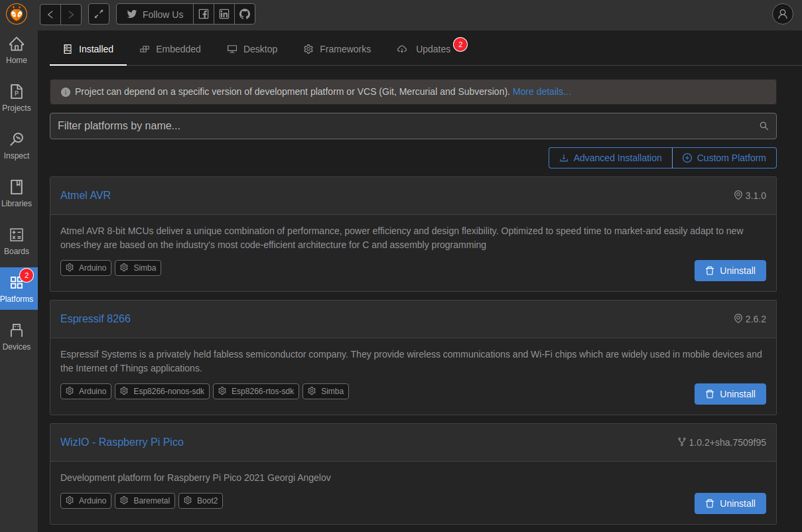Uninstall the Atmel AVR platform
This screenshot has width=802, height=532.
tap(730, 271)
